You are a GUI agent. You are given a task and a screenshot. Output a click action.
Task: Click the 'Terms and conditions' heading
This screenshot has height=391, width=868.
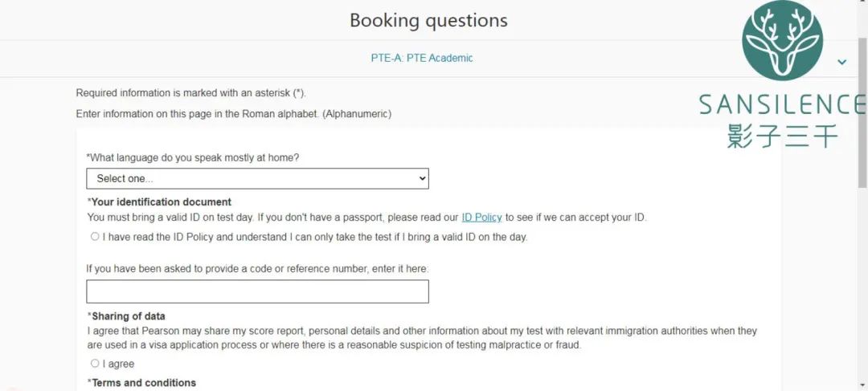pos(142,383)
